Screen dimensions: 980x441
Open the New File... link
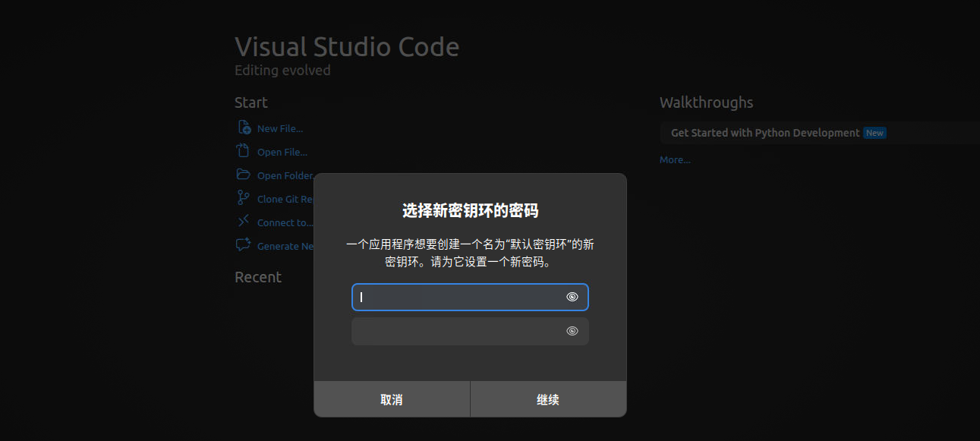tap(279, 128)
